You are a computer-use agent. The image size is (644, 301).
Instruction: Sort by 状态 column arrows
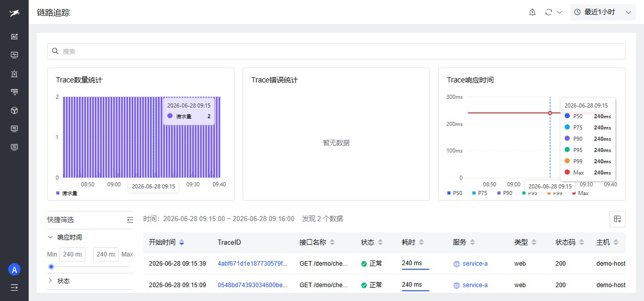coord(380,242)
